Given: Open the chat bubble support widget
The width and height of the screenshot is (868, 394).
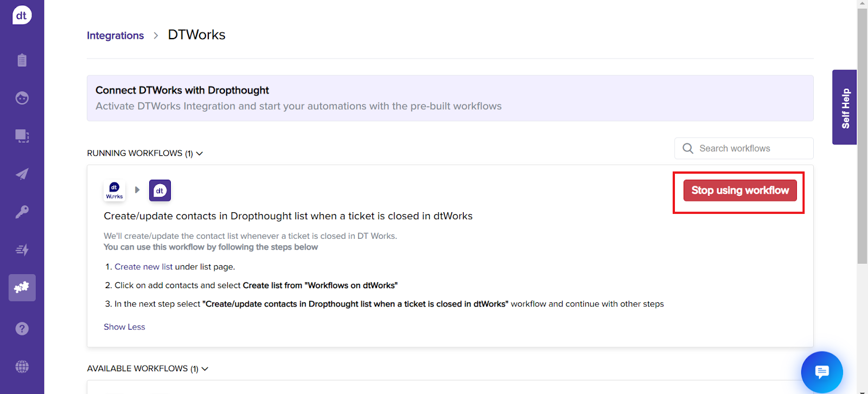Looking at the screenshot, I should point(821,372).
